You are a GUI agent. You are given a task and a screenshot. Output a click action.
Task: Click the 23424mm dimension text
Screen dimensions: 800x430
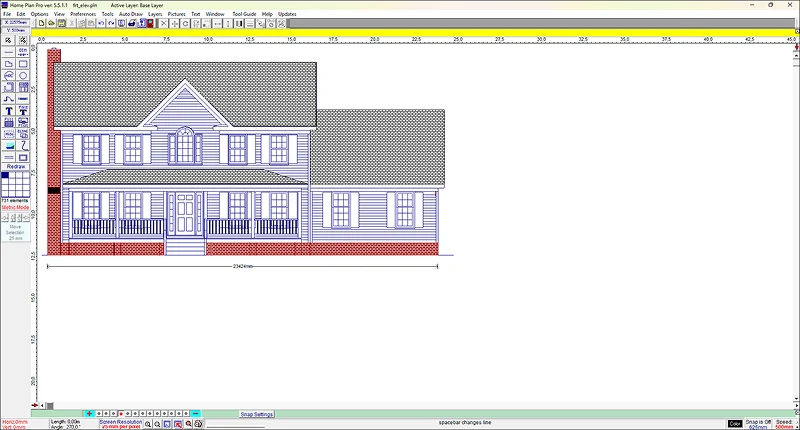pos(242,266)
